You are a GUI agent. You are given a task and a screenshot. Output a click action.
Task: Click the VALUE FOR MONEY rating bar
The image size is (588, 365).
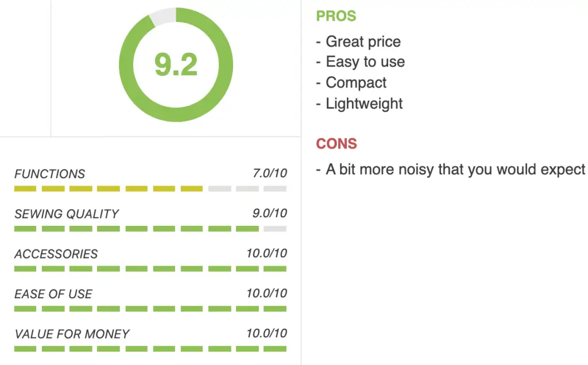[150, 349]
